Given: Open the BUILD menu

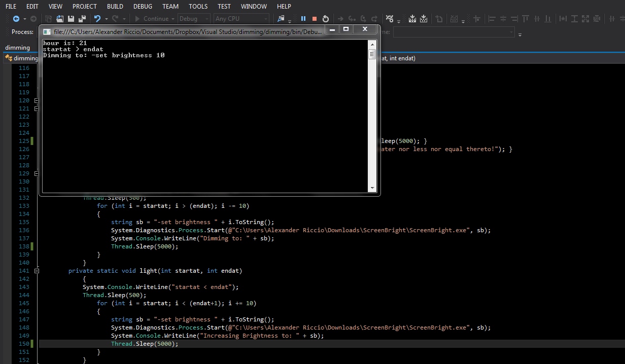Looking at the screenshot, I should 115,6.
